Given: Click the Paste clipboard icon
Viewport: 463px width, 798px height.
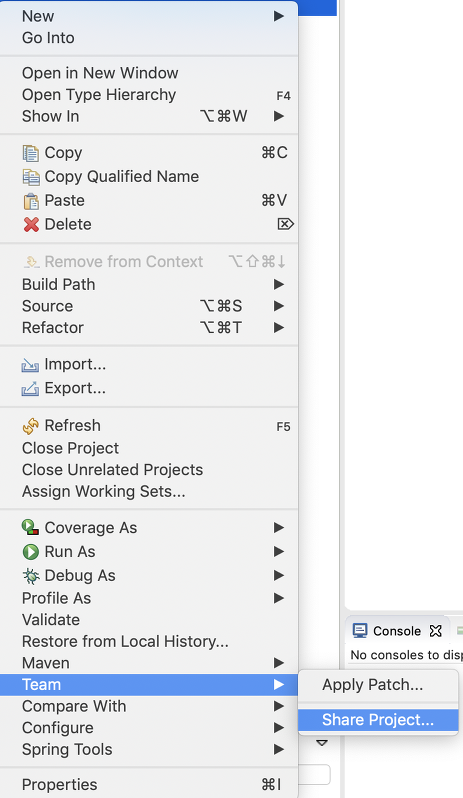Looking at the screenshot, I should tap(31, 201).
